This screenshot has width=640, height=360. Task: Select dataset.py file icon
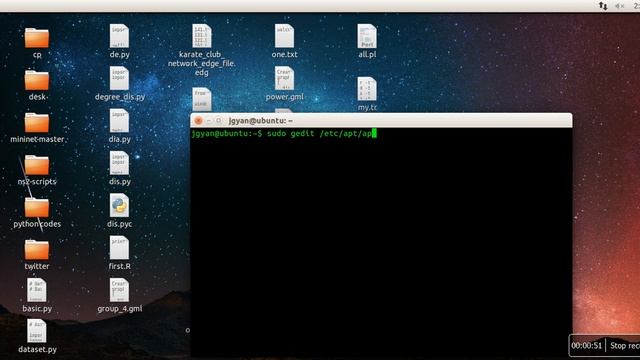(37, 331)
